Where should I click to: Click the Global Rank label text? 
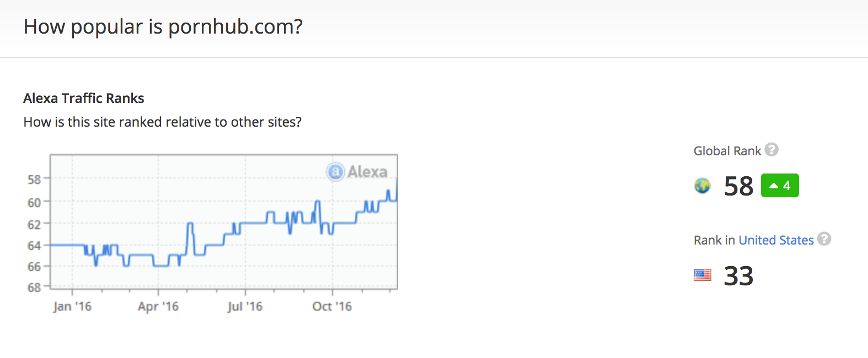[x=727, y=151]
